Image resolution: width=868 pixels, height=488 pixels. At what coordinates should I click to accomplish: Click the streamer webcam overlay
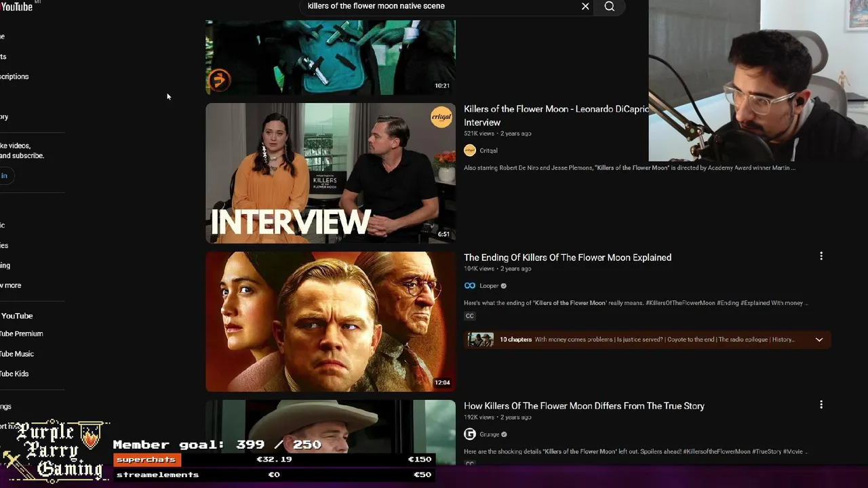point(758,81)
